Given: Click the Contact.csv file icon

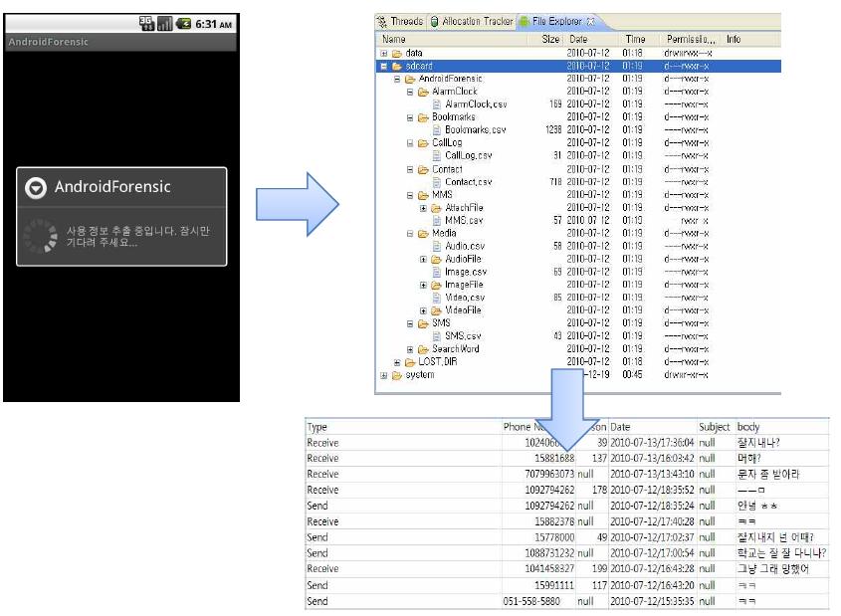Looking at the screenshot, I should pos(437,182).
